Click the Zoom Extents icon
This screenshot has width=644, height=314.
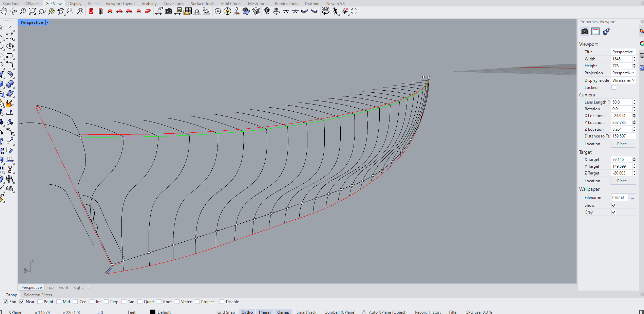point(32,11)
